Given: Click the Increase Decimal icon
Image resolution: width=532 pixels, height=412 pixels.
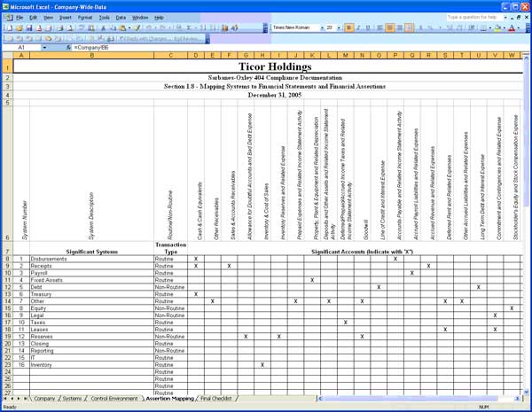Looking at the screenshot, I should [x=450, y=27].
